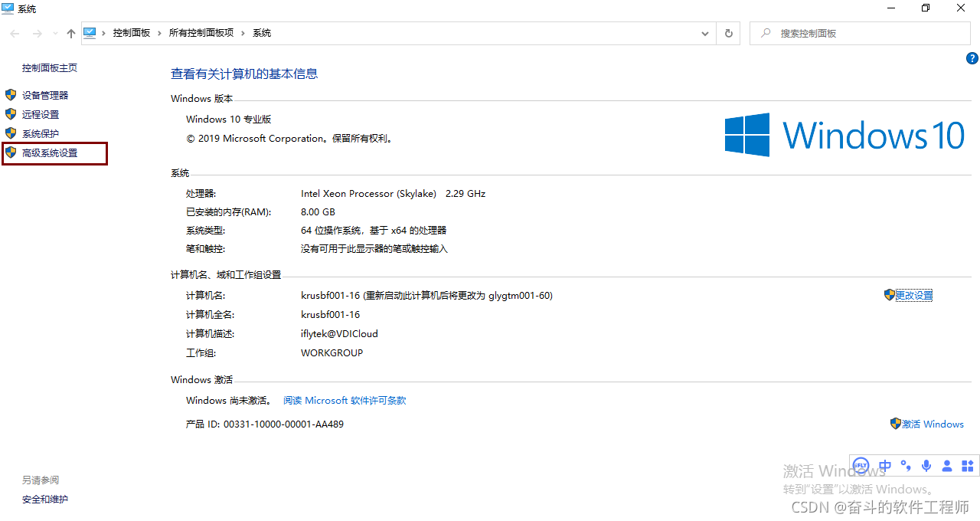Go to 控制面板主页
980x521 pixels.
tap(50, 67)
